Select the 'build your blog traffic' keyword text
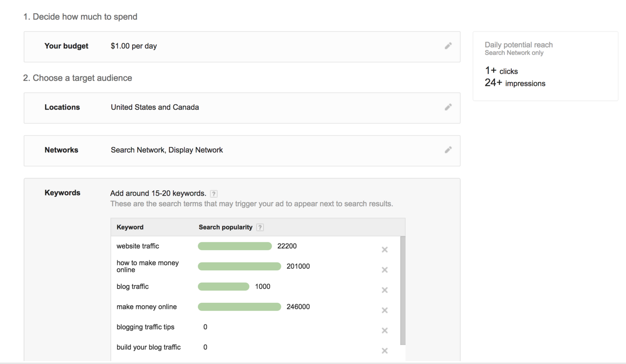The width and height of the screenshot is (626, 364). (x=149, y=347)
